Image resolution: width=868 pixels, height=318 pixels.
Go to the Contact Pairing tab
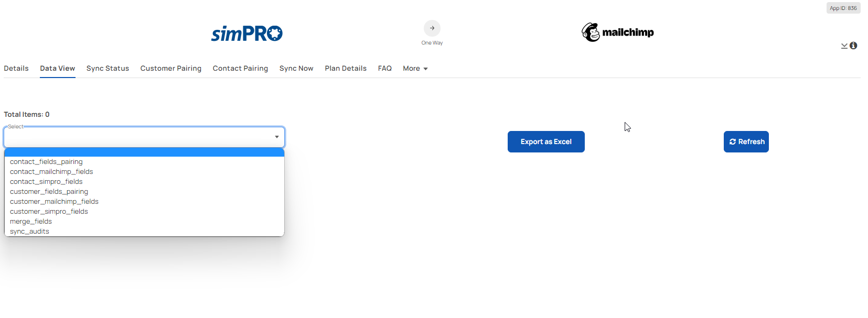click(240, 69)
